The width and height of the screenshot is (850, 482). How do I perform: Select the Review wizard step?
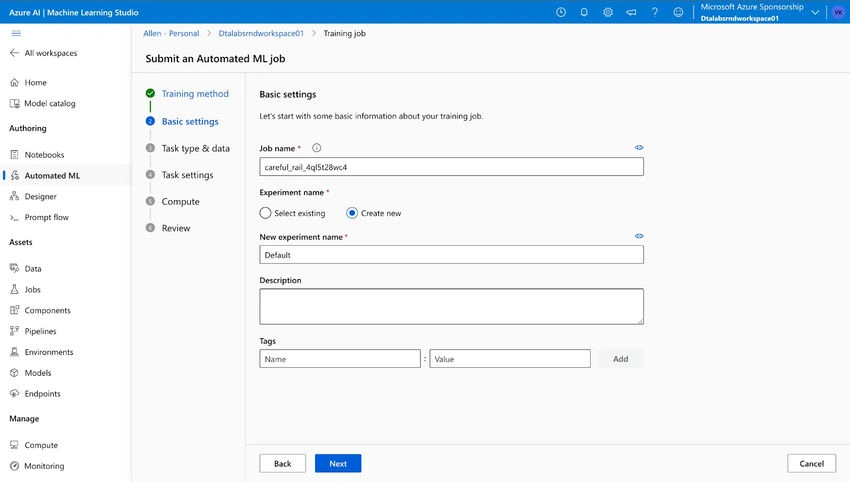point(176,228)
